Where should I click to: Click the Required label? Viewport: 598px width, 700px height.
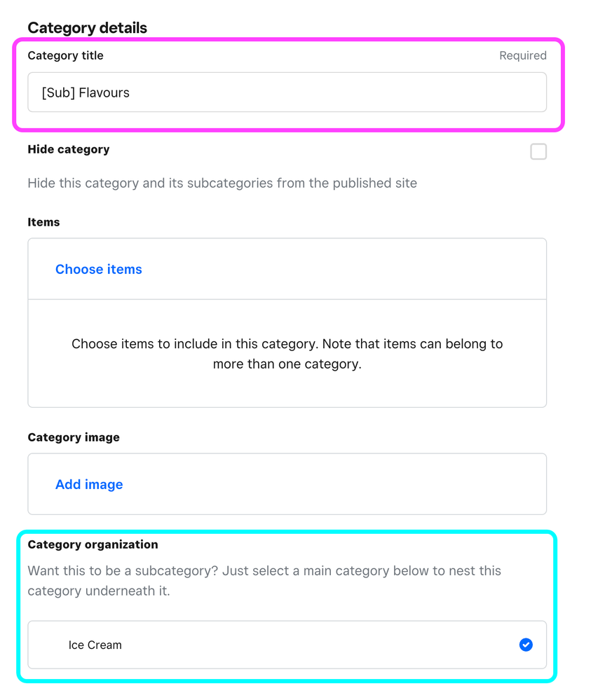pyautogui.click(x=522, y=55)
